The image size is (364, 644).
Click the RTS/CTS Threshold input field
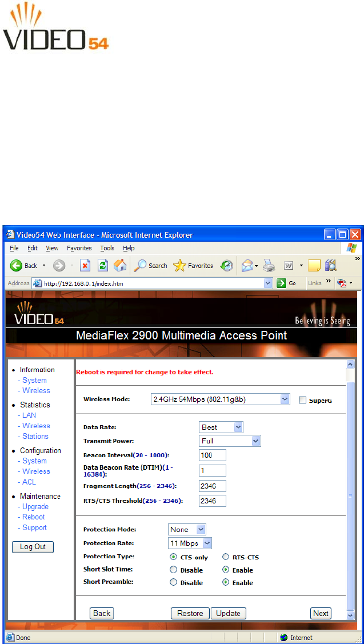coord(213,501)
